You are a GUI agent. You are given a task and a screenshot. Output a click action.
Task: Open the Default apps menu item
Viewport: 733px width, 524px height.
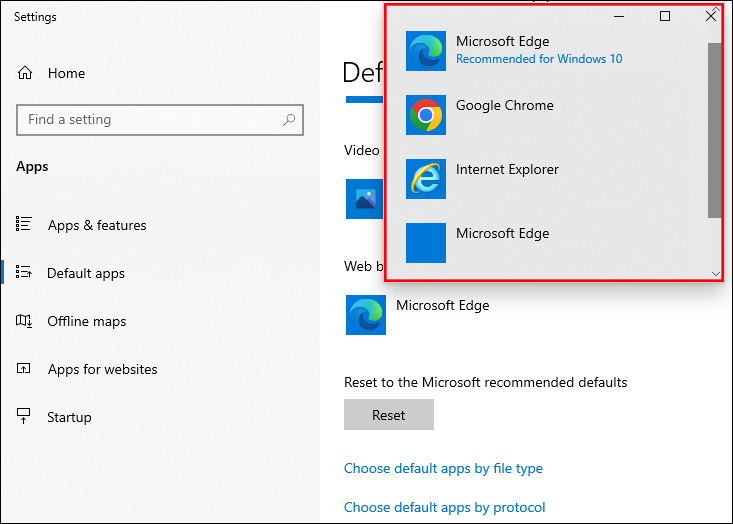point(86,273)
